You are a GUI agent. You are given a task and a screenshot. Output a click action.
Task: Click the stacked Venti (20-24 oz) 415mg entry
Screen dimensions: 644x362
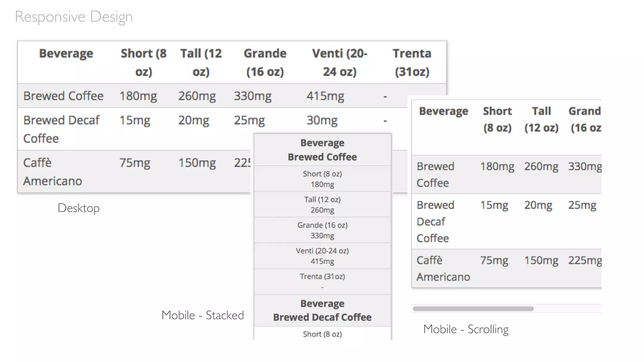tap(322, 256)
